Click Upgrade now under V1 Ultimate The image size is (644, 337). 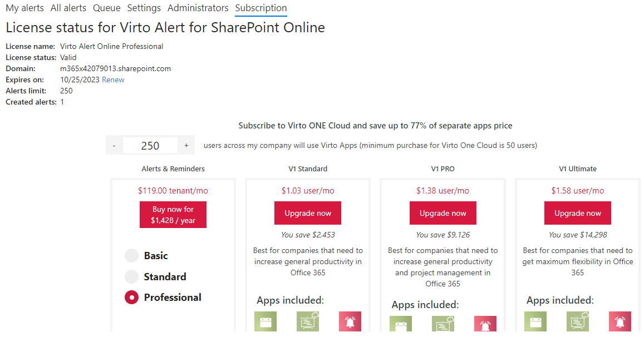[577, 213]
